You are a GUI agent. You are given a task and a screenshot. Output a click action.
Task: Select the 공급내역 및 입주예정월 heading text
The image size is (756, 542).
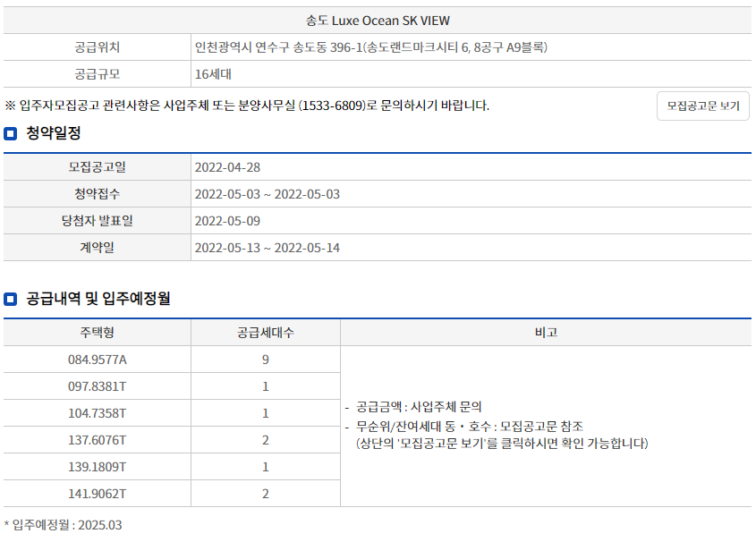pos(98,299)
